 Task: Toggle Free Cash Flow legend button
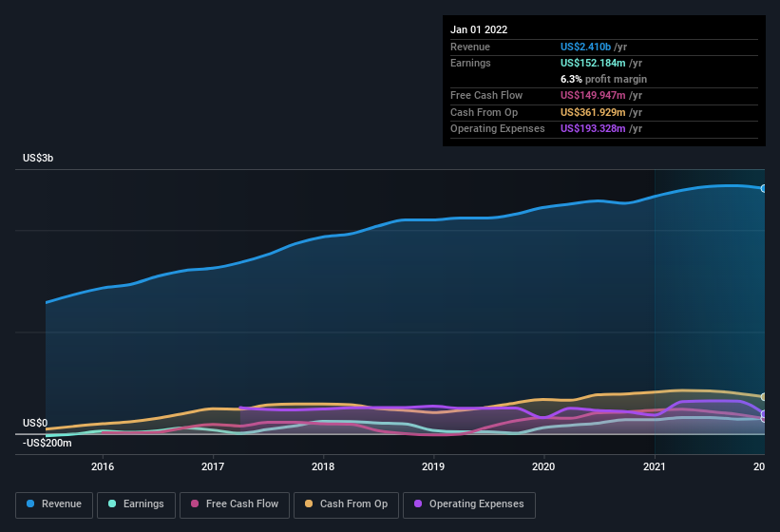[x=235, y=504]
